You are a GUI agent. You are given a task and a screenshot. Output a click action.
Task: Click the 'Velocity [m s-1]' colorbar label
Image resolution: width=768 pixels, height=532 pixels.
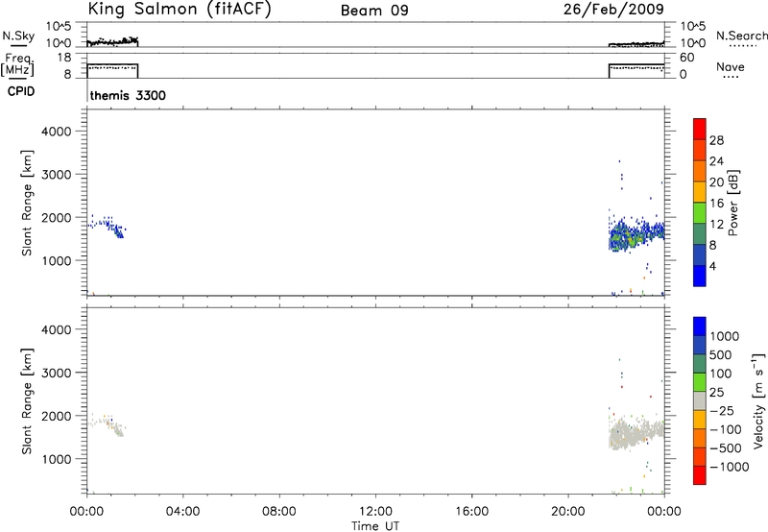coord(758,400)
